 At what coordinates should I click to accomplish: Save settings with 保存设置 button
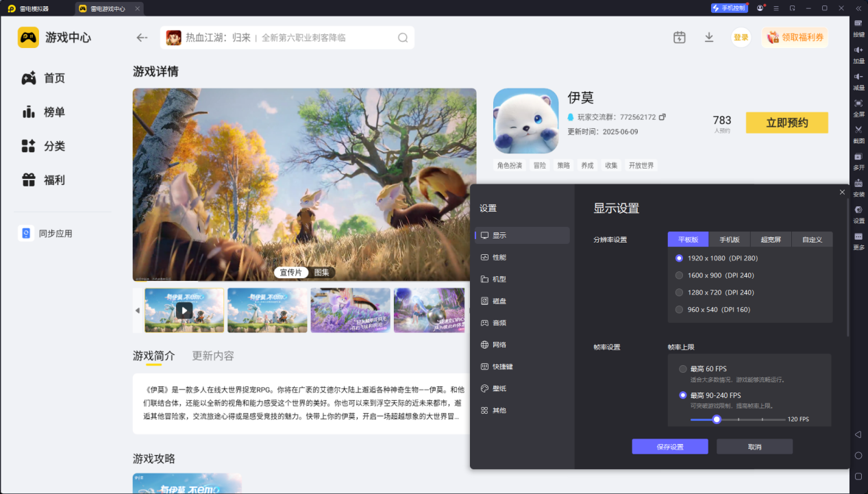(669, 446)
